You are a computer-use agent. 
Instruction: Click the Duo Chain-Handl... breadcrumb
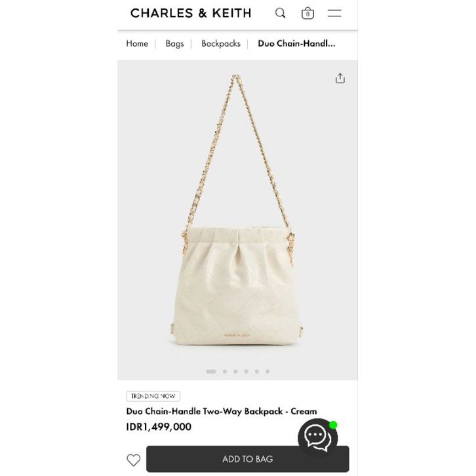tap(296, 44)
